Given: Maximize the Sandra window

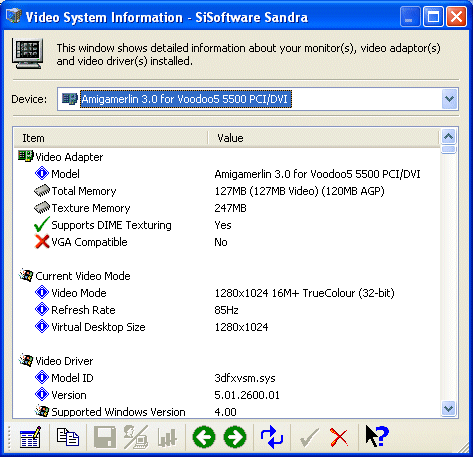Looking at the screenshot, I should click(433, 16).
